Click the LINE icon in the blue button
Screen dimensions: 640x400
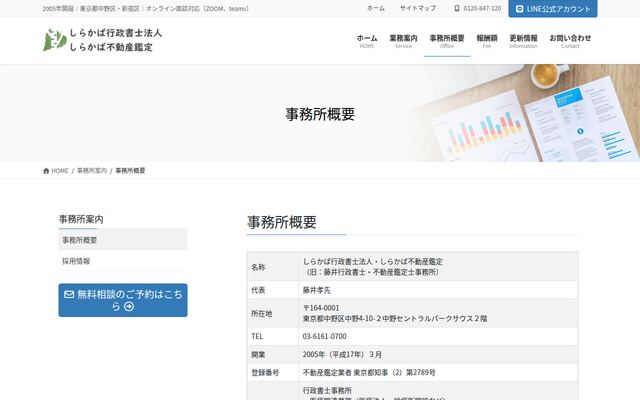[x=519, y=9]
